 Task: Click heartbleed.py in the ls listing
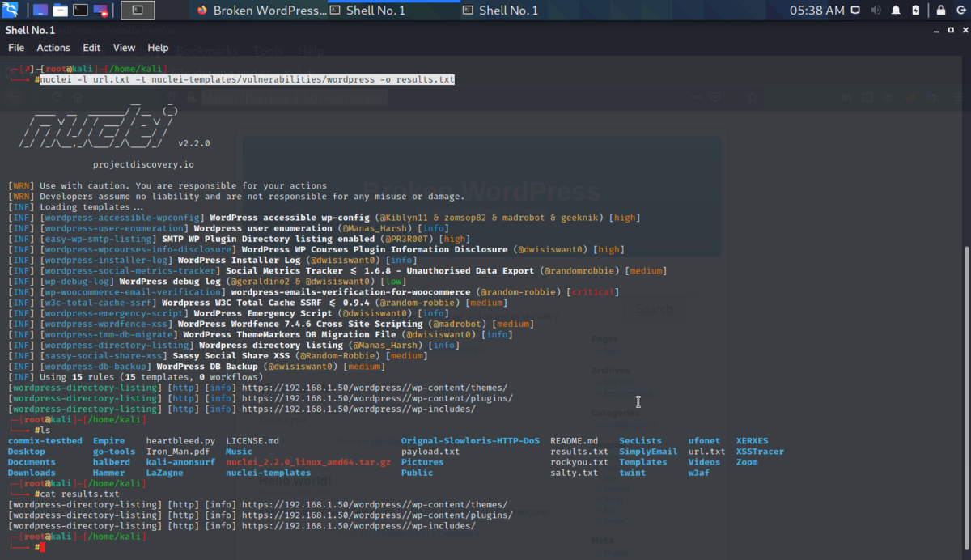point(180,441)
